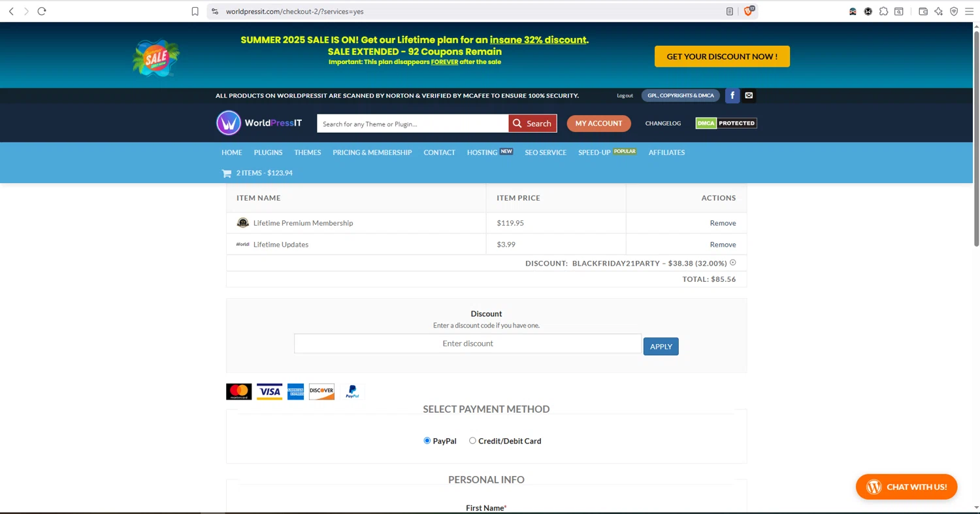Open the Brave Wallet icon

pos(923,11)
